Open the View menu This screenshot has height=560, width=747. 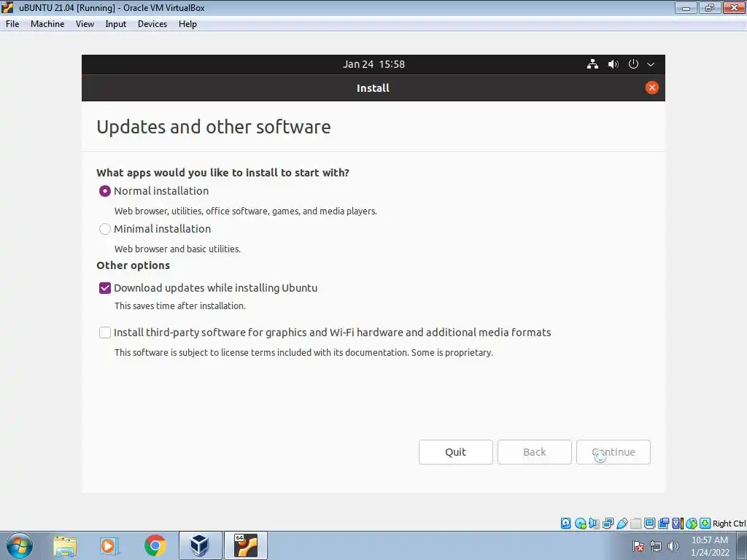[85, 24]
